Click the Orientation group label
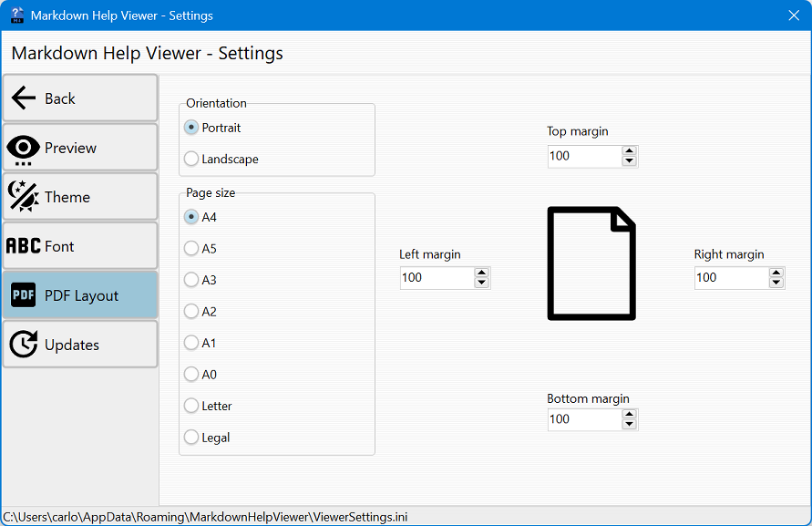 [216, 103]
